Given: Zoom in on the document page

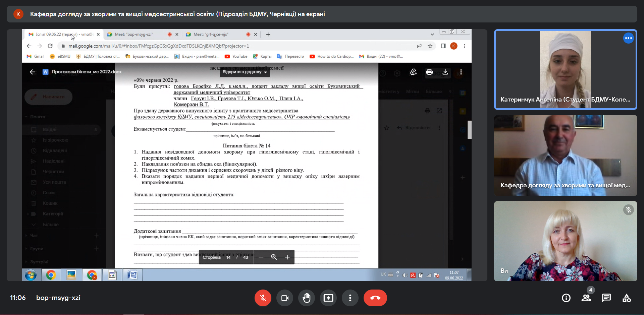Looking at the screenshot, I should coord(287,257).
